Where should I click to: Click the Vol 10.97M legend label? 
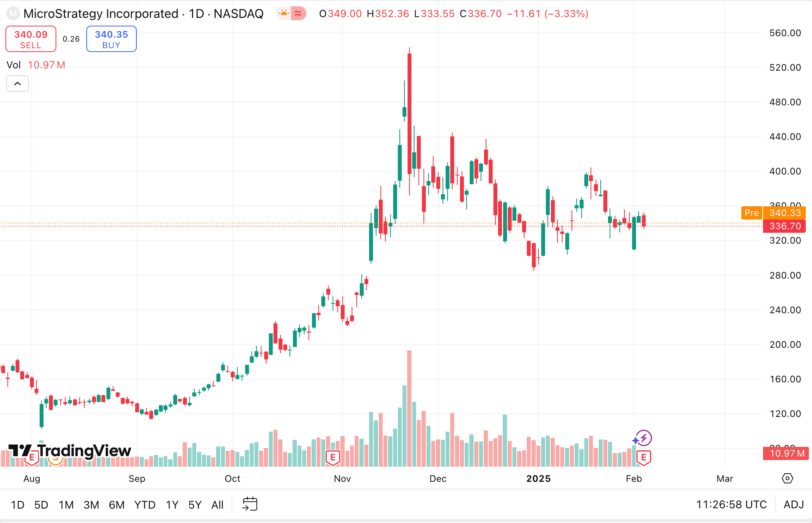[36, 65]
